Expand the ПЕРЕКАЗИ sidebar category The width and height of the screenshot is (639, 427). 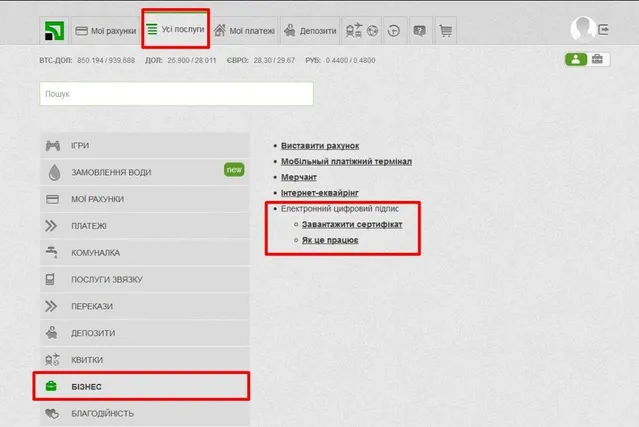[x=144, y=306]
